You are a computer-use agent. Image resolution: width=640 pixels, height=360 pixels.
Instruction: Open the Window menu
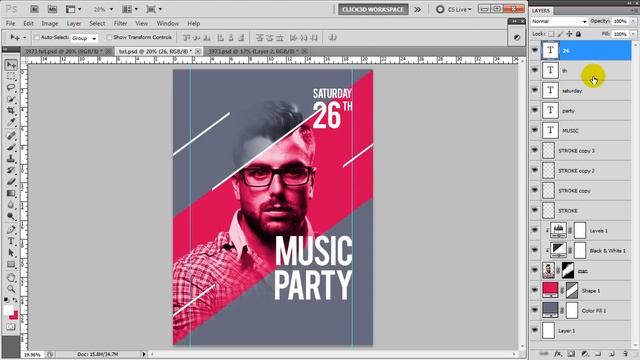click(168, 24)
